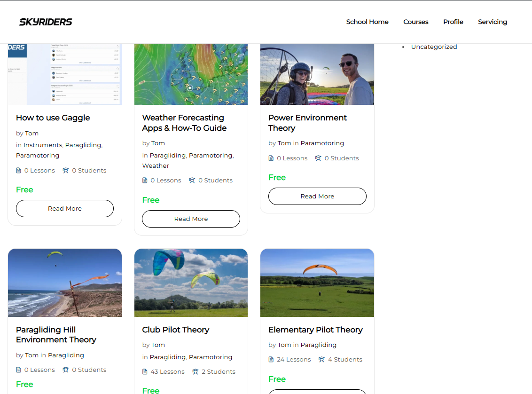The image size is (532, 394).
Task: Click the 43 Lessons text
Action: click(168, 371)
